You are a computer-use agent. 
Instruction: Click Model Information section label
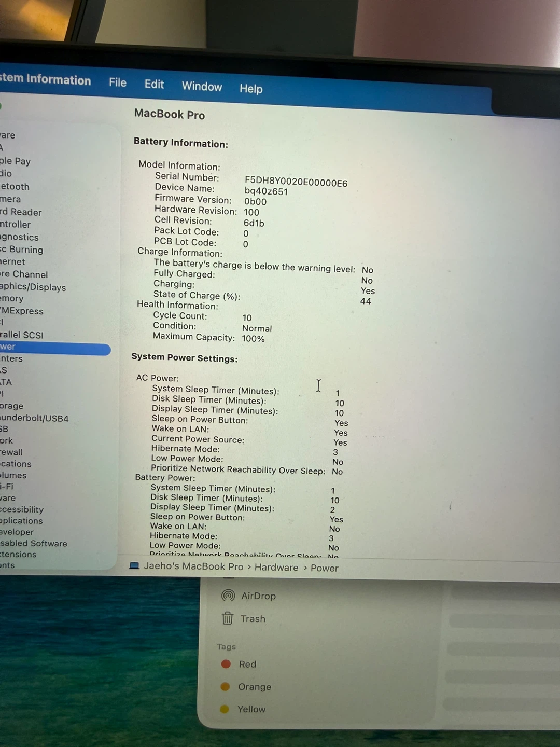tap(179, 165)
